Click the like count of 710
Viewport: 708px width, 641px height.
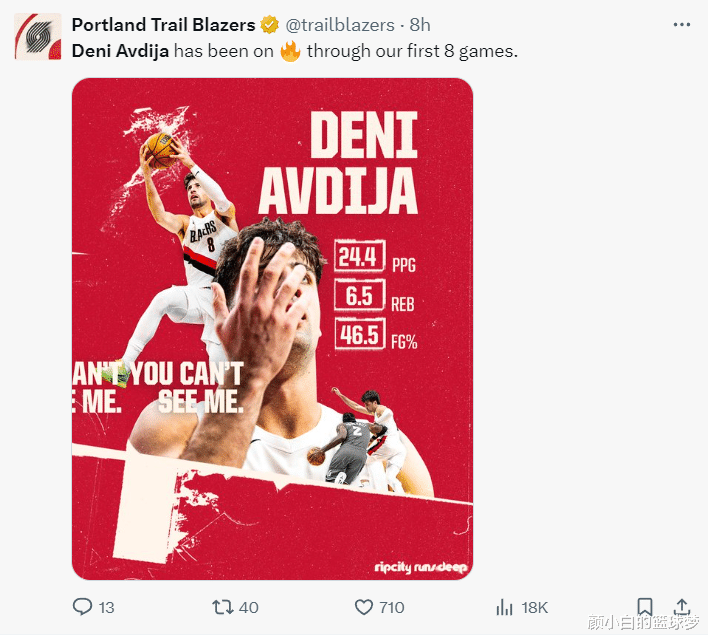click(391, 607)
